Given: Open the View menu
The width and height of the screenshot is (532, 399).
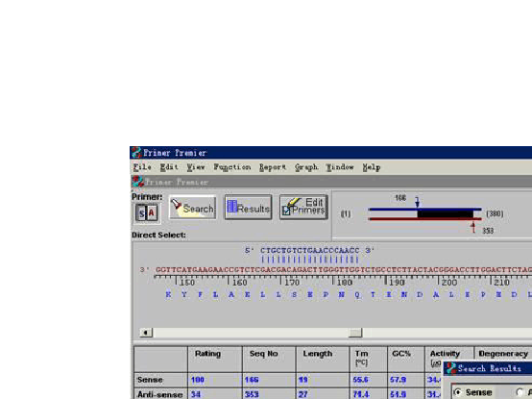Looking at the screenshot, I should [x=196, y=167].
